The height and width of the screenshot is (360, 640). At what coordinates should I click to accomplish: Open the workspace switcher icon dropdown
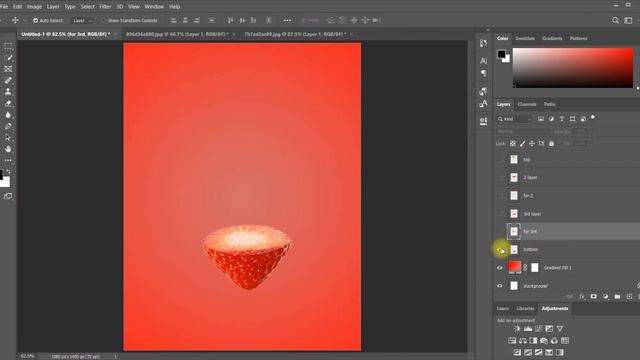628,20
